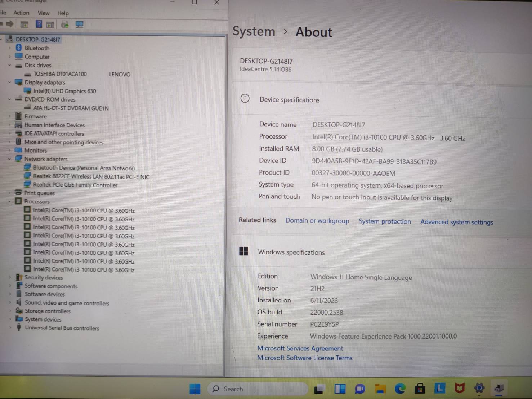
Task: Collapse the DVD/CD-ROM drives category
Action: (10, 99)
